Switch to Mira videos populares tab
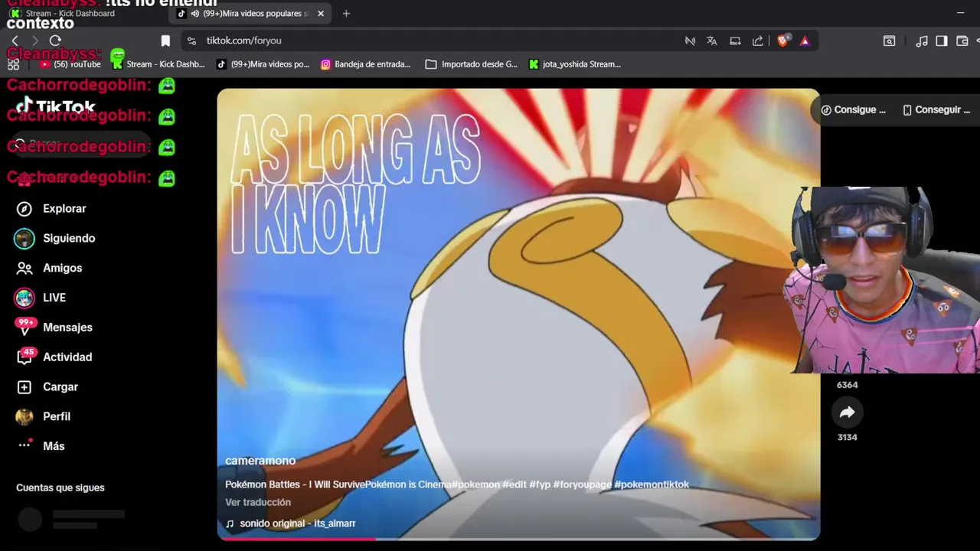980x551 pixels. (x=250, y=13)
